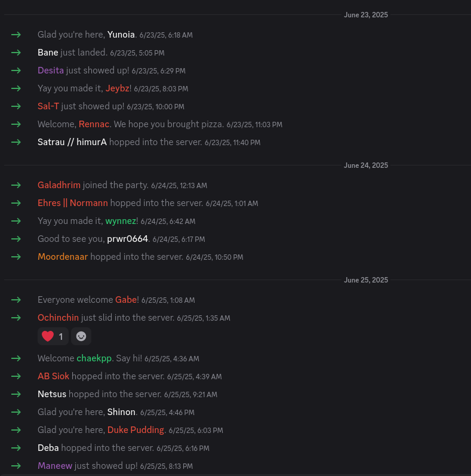Screen dimensions: 471x476
Task: Click 'We hope you brought pizza' text
Action: 169,124
